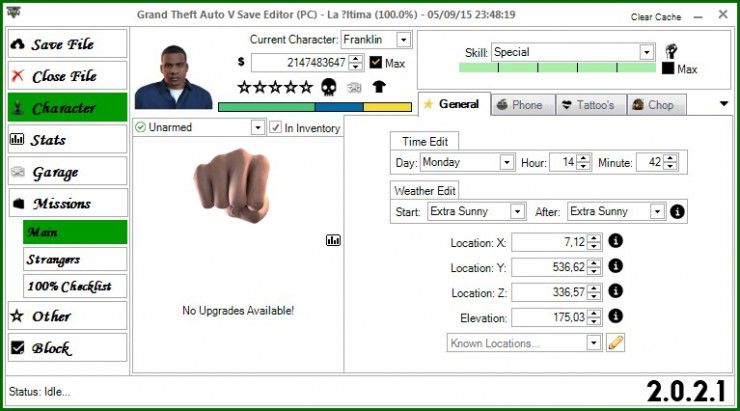Viewport: 740px width, 411px height.
Task: Click the info icon next to Location X
Action: 616,241
